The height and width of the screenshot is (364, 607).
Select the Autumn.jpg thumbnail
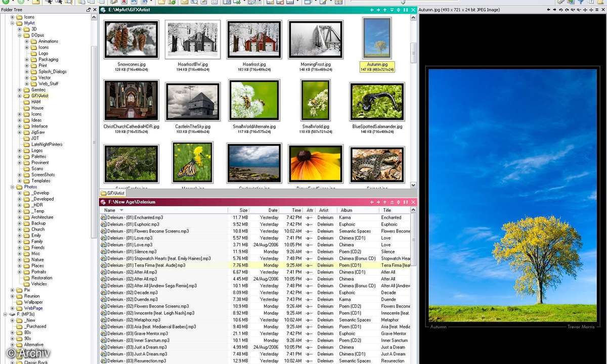tap(377, 38)
